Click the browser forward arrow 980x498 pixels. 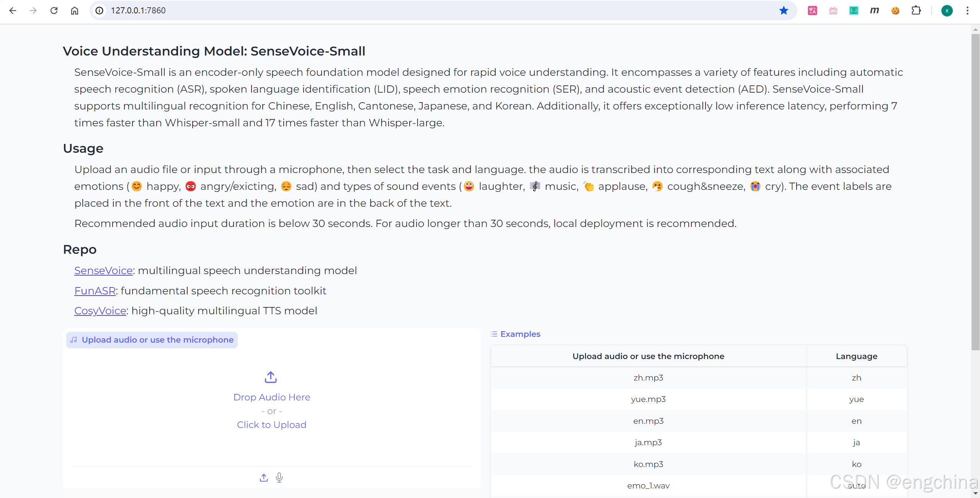tap(33, 10)
